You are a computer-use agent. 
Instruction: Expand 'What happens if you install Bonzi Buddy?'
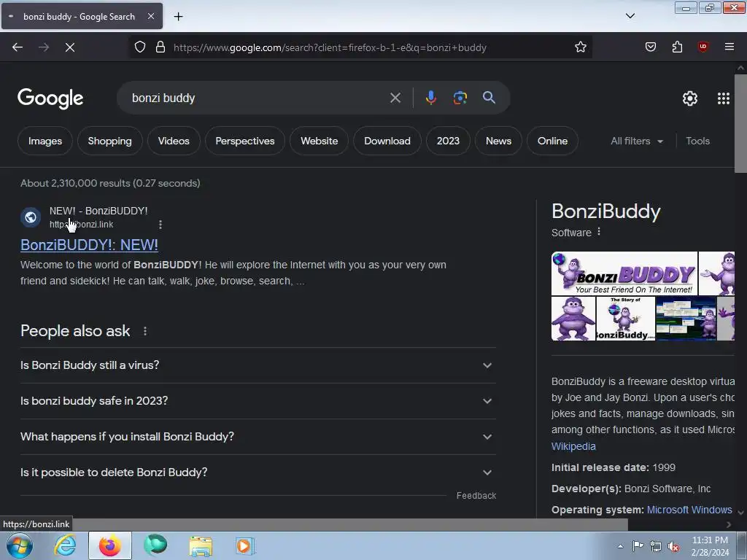coord(258,437)
